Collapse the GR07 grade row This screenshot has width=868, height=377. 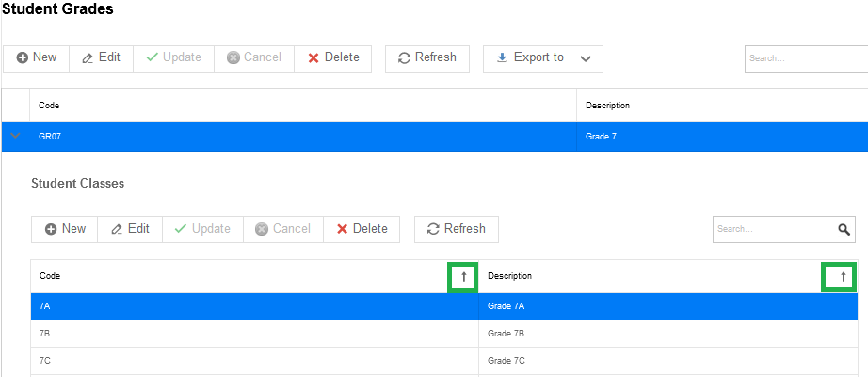tap(15, 136)
